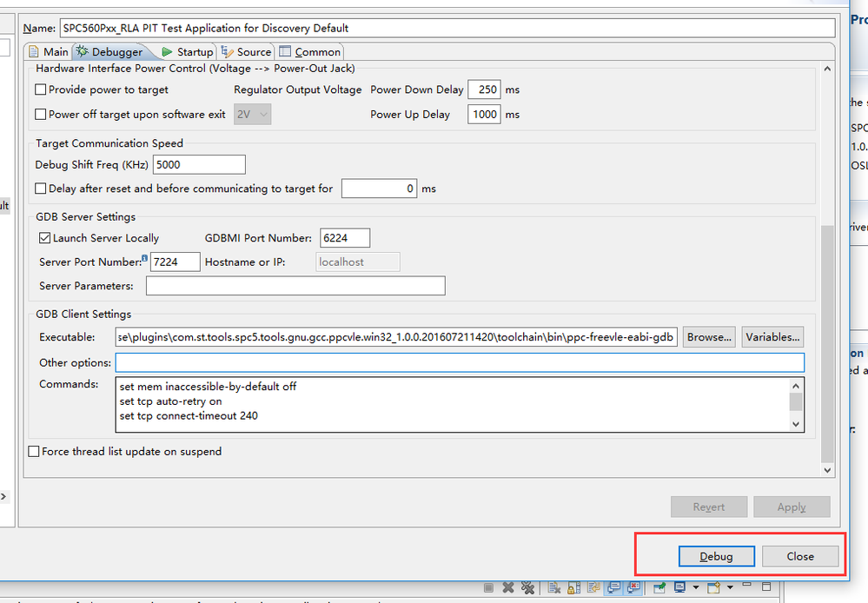Click scroll-down arrow in the Commands box

click(x=796, y=424)
